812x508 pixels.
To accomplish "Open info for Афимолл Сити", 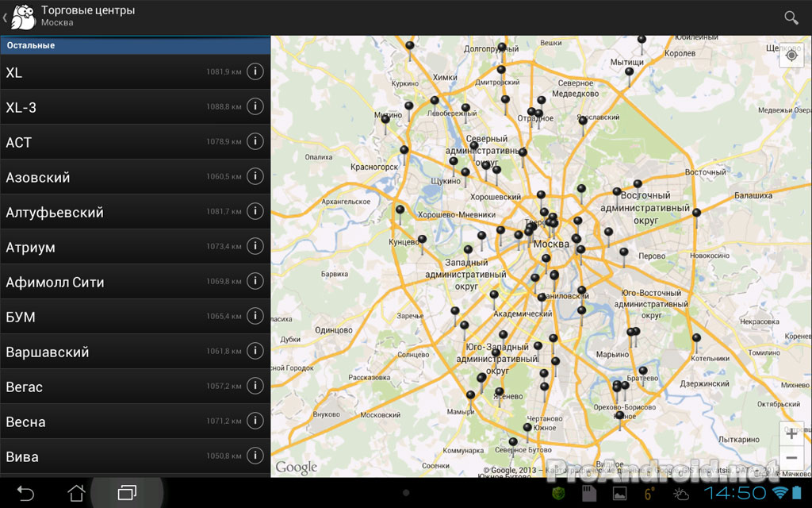I will click(255, 281).
